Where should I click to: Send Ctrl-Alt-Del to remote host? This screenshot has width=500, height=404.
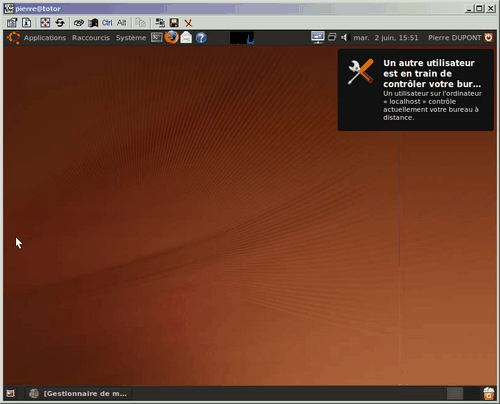tap(79, 23)
